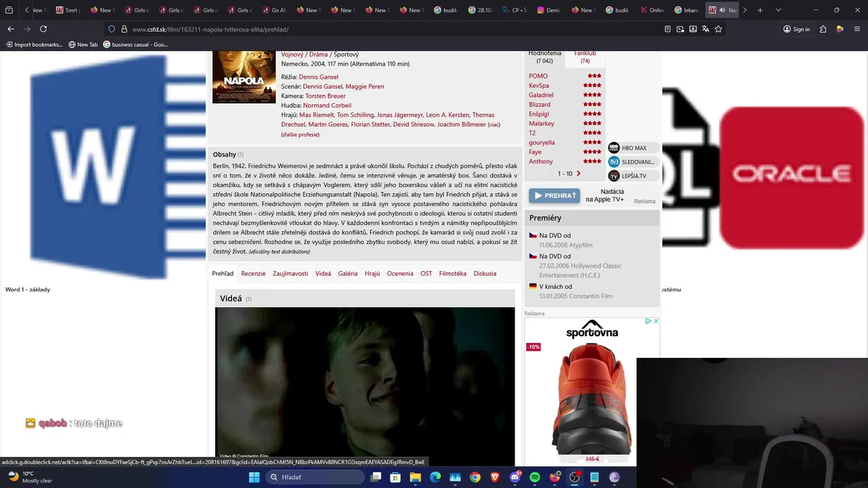Open the Firefox extensions puzzle icon

pos(823,29)
